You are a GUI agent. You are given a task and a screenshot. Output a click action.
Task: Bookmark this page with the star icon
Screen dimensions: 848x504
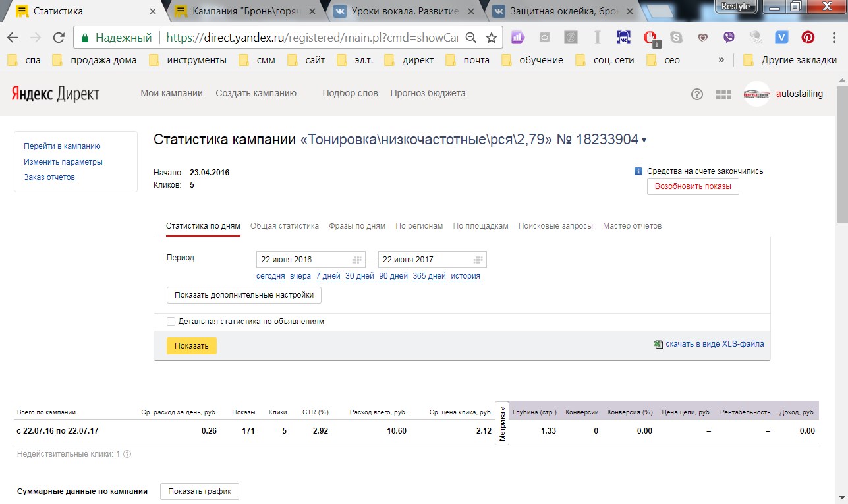click(x=492, y=38)
